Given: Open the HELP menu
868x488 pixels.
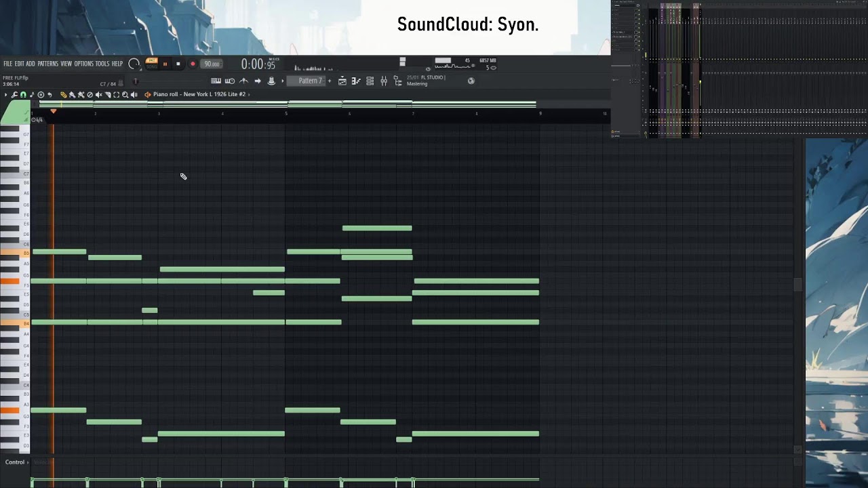Looking at the screenshot, I should point(117,64).
